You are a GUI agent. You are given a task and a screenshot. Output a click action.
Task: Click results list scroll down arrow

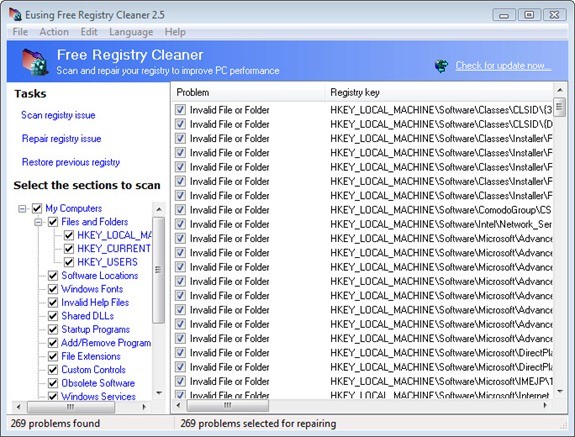click(560, 392)
